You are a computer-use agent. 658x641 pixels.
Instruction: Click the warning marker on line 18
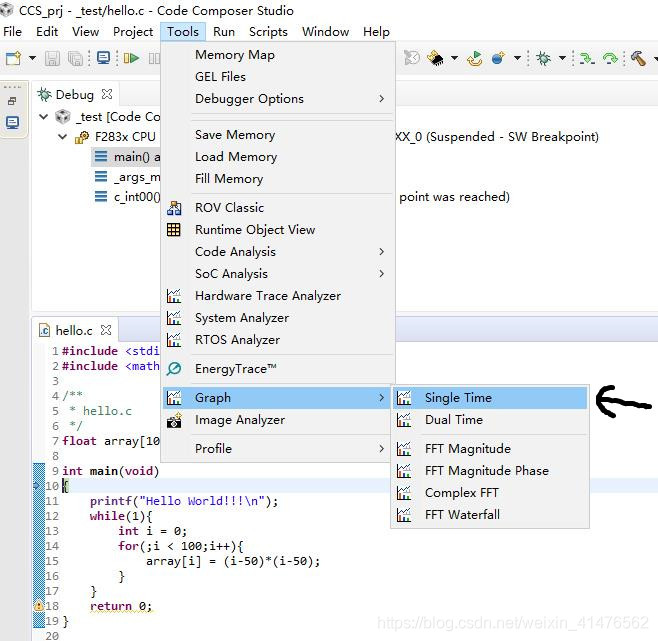[x=38, y=606]
